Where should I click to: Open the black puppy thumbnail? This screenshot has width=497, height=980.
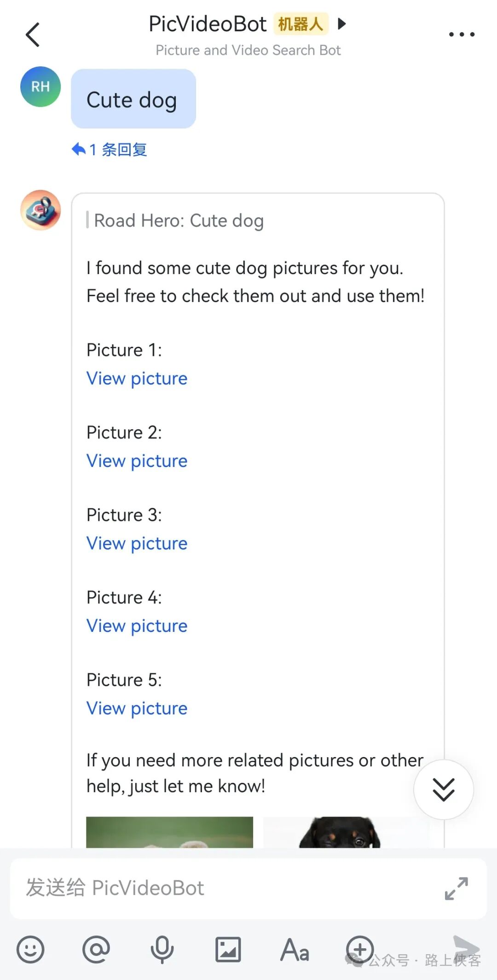pyautogui.click(x=346, y=832)
